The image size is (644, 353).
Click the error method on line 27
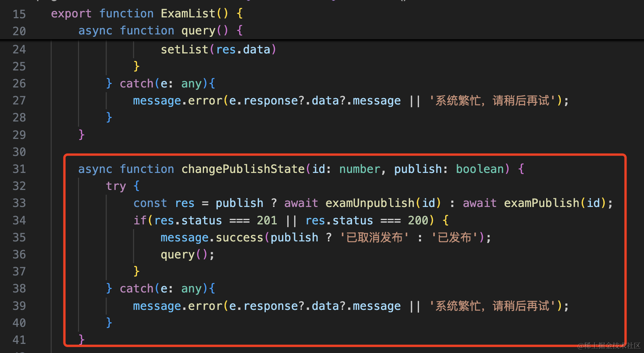pyautogui.click(x=205, y=101)
